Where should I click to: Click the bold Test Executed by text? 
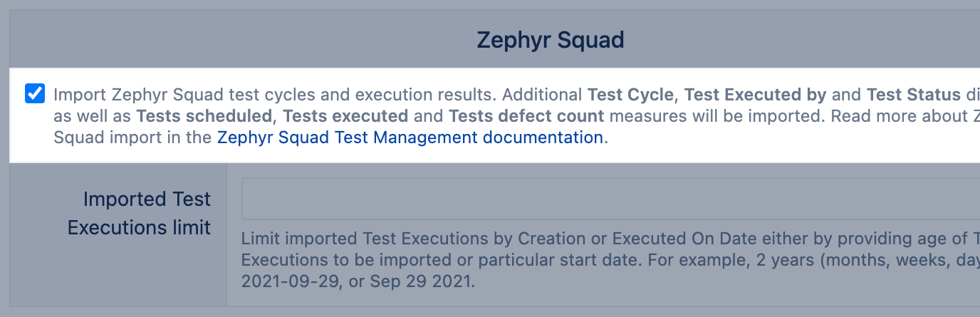point(755,95)
